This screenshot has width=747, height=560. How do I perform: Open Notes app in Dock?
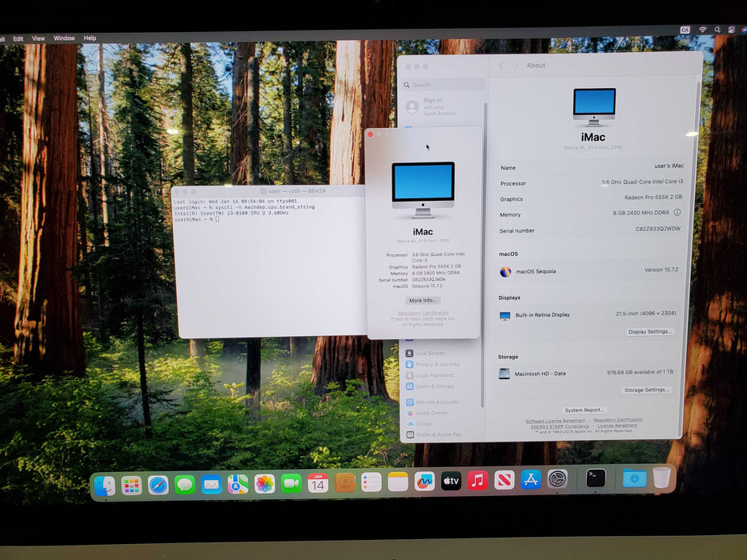[398, 482]
